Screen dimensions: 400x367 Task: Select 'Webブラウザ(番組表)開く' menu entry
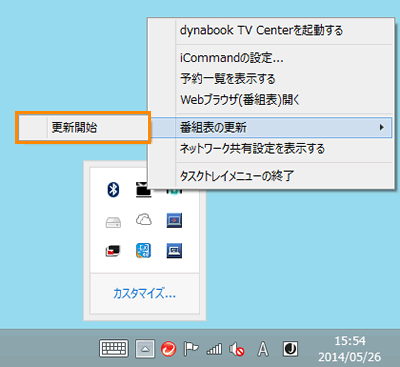(x=271, y=99)
